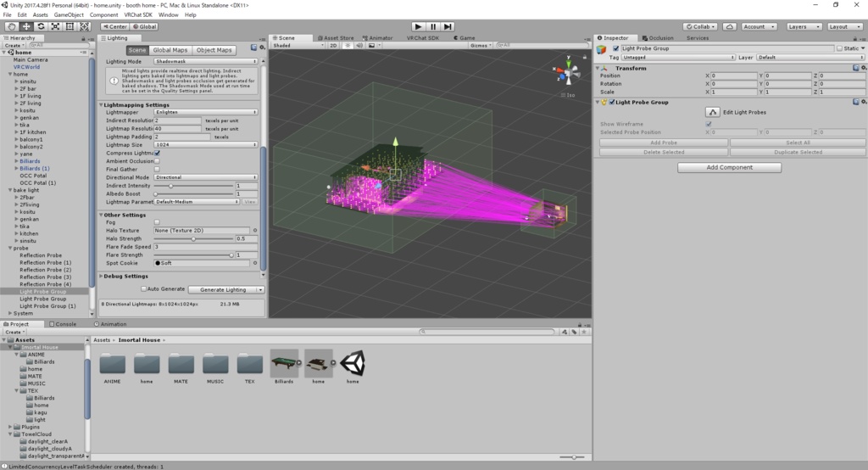Select the Rect transform tool
The height and width of the screenshot is (470, 868).
[70, 26]
